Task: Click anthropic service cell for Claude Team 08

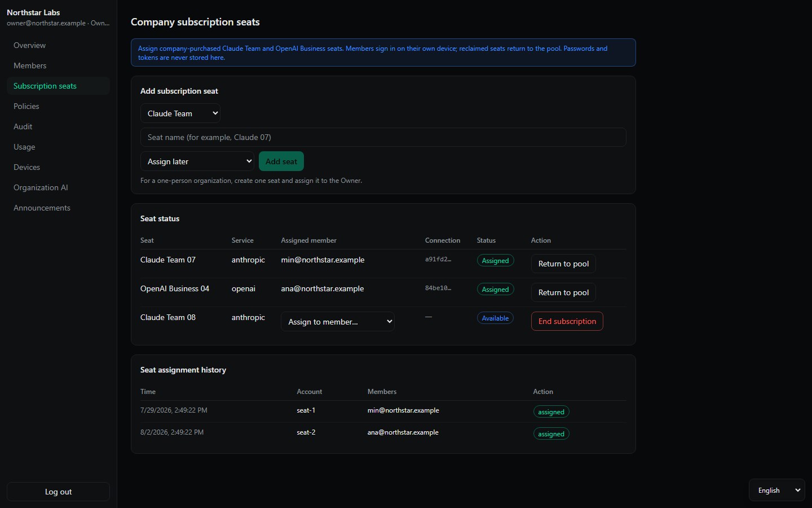Action: [248, 317]
